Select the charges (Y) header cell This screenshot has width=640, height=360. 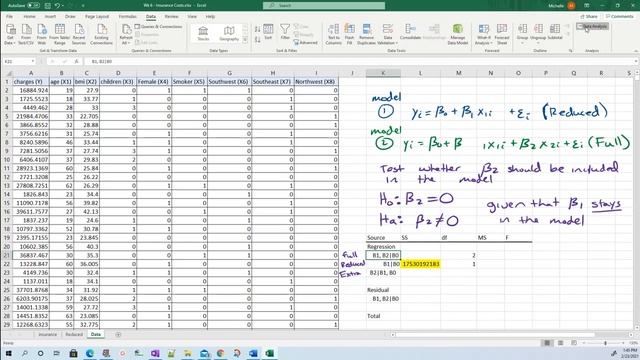click(x=31, y=82)
